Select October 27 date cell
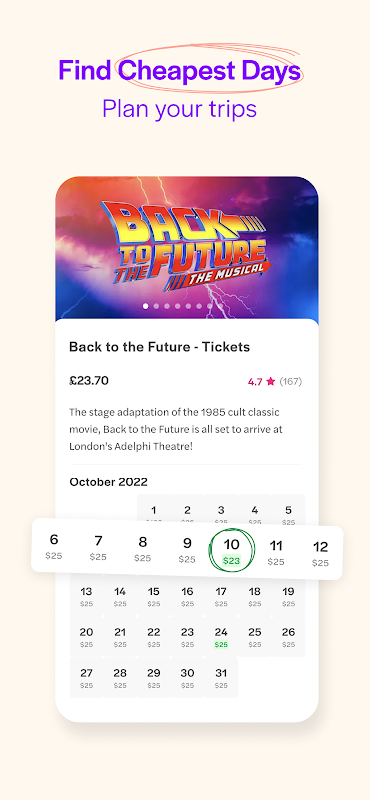The height and width of the screenshot is (800, 370). tap(86, 678)
